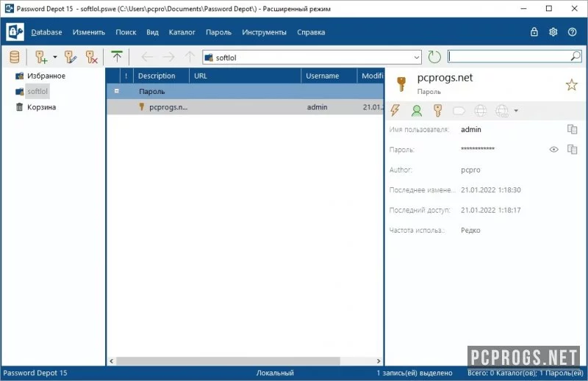Collapse the Пароль group in the list

(117, 91)
